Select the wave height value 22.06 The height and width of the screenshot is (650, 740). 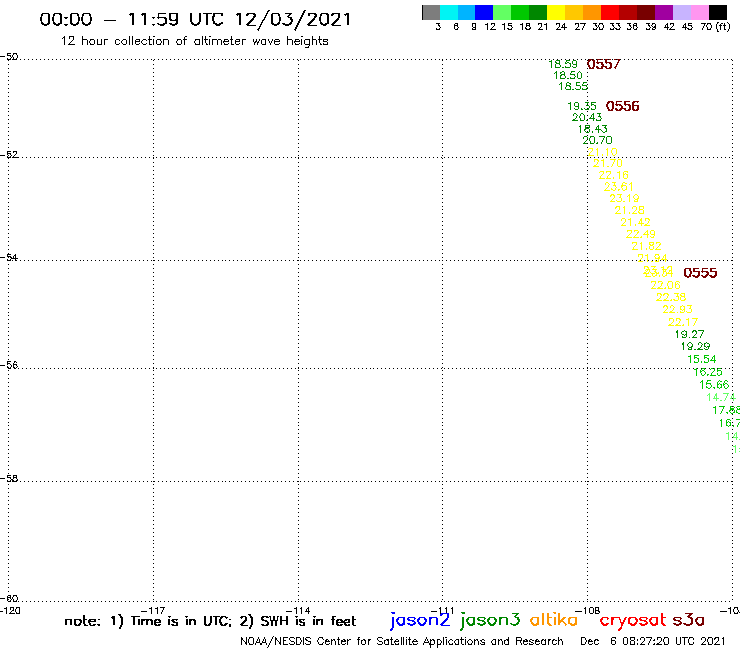[x=665, y=285]
